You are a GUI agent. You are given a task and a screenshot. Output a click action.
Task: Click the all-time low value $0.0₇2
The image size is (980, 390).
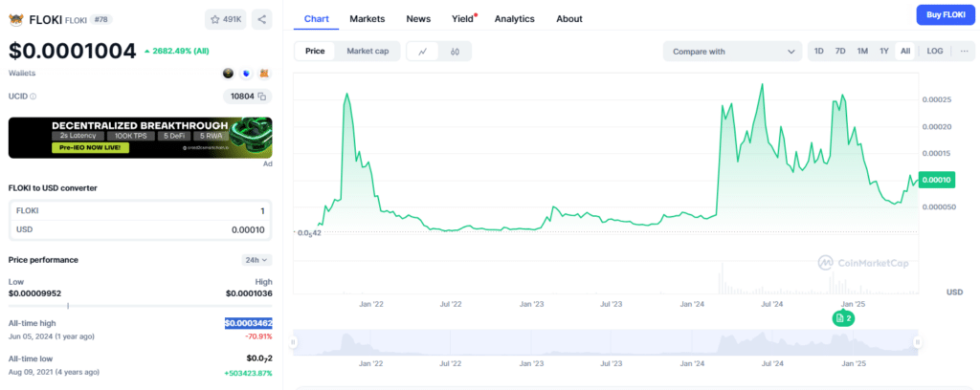pos(259,358)
